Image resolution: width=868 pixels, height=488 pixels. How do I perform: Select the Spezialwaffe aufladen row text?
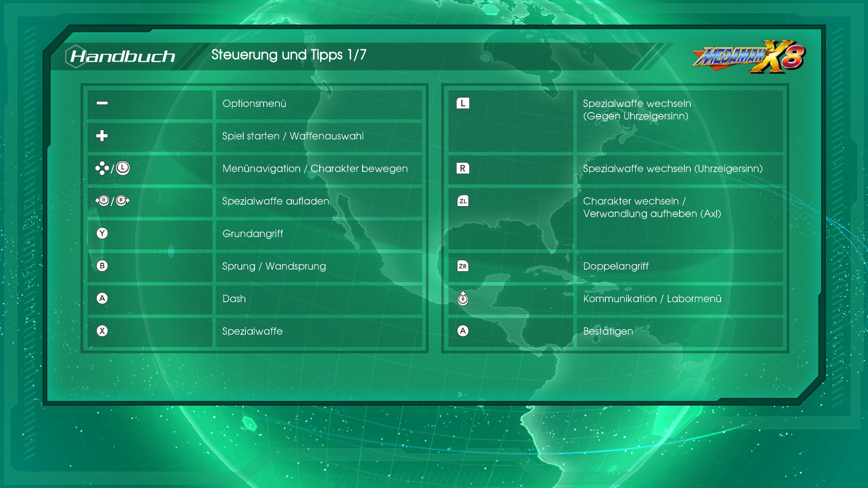tap(275, 201)
